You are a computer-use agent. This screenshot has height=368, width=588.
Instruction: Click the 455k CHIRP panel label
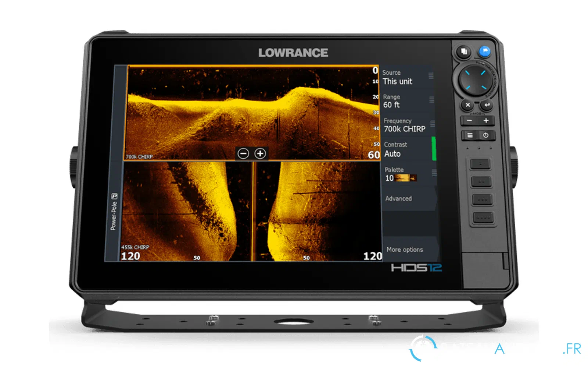pyautogui.click(x=135, y=247)
